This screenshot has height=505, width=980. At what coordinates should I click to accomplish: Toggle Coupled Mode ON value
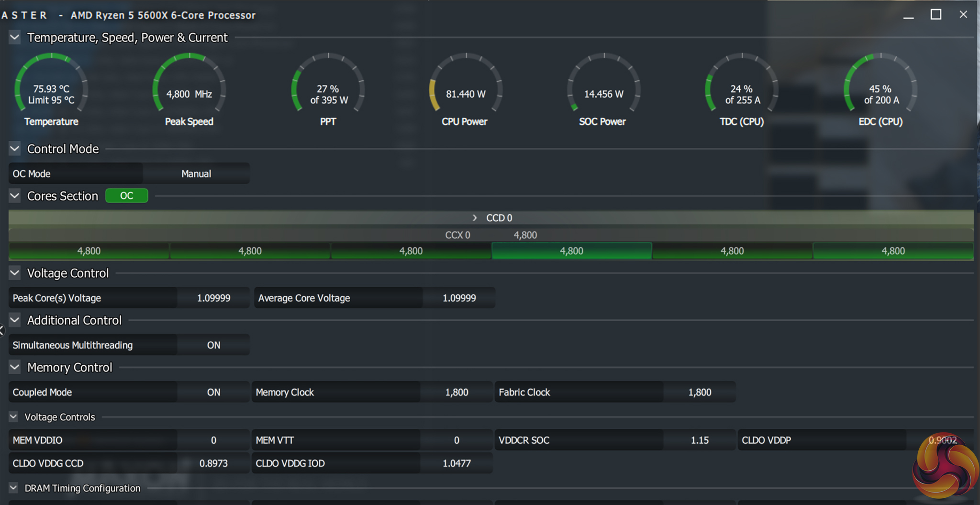[213, 392]
